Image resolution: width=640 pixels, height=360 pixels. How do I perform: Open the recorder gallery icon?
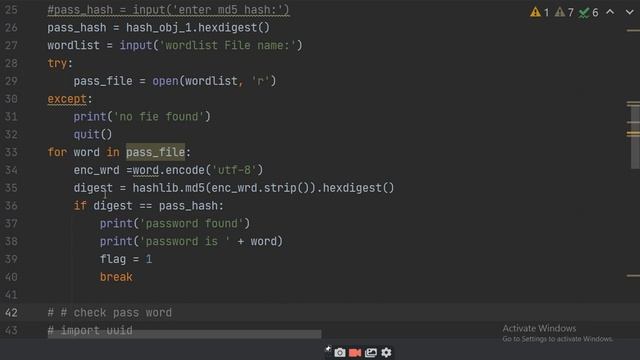[371, 352]
